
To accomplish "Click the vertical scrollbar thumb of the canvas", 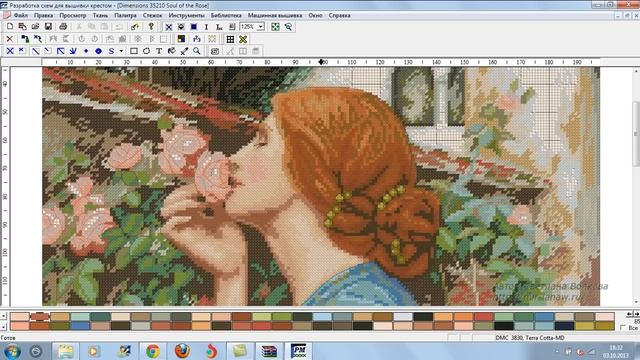I will [636, 135].
